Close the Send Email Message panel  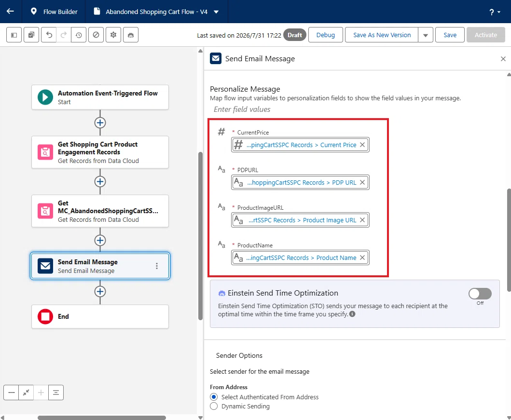click(x=503, y=59)
